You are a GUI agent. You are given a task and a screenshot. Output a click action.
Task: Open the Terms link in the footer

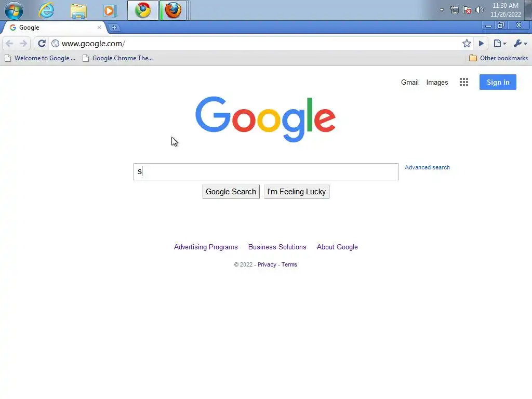(289, 264)
